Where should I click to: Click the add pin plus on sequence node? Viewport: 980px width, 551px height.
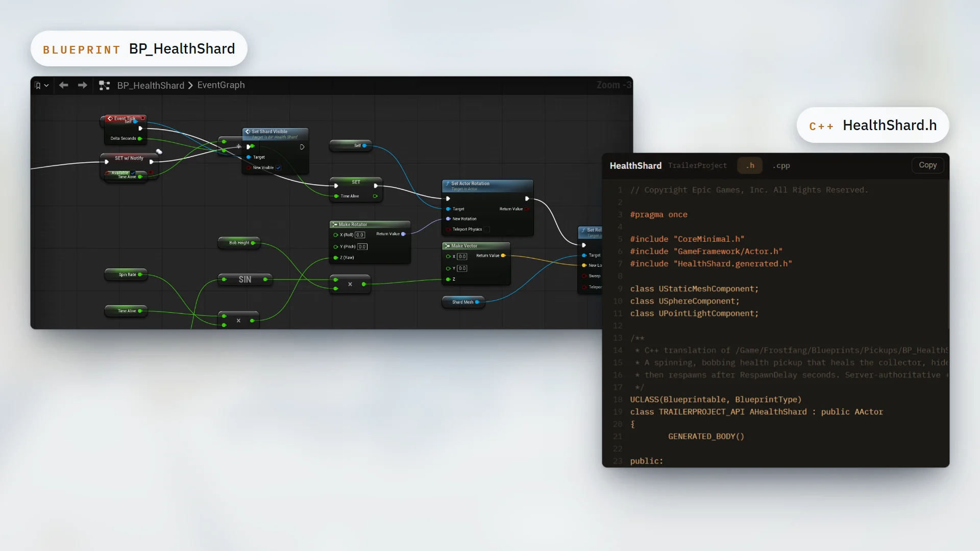pos(238,146)
